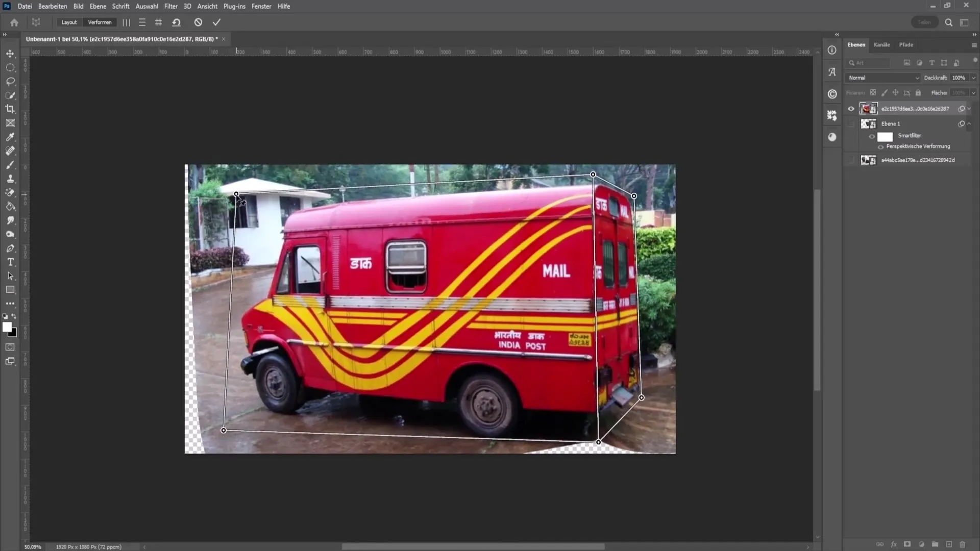Select the Pen tool

pyautogui.click(x=10, y=248)
